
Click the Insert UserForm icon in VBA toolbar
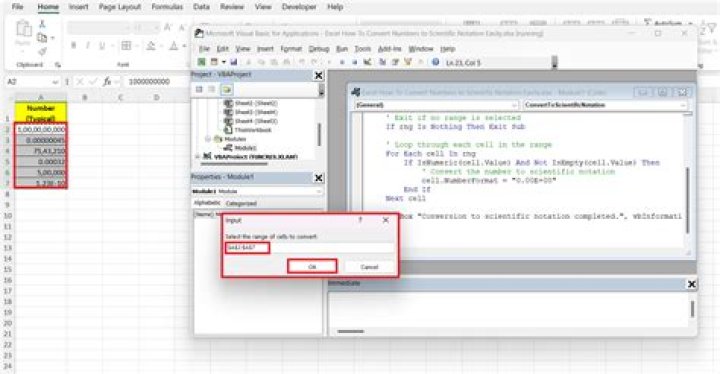point(214,62)
